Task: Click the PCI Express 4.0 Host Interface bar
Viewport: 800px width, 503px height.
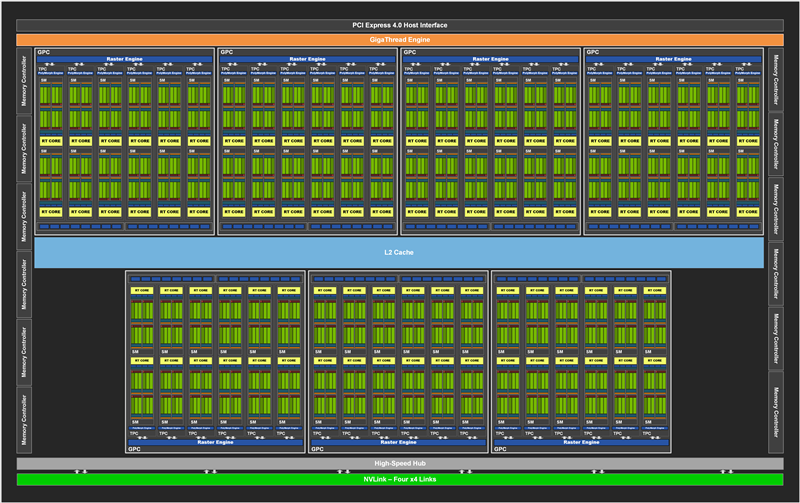Action: [400, 25]
